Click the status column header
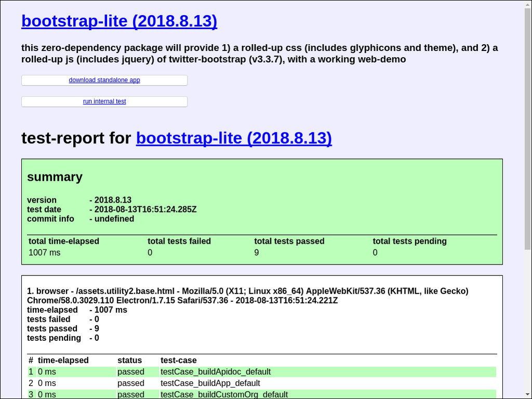Viewport: 532px width, 399px height. 129,360
